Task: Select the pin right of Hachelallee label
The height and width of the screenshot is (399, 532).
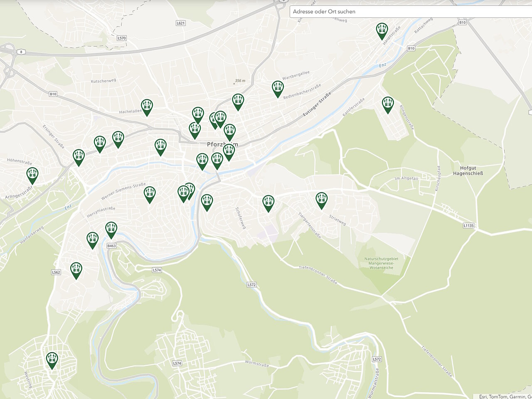Action: [147, 107]
